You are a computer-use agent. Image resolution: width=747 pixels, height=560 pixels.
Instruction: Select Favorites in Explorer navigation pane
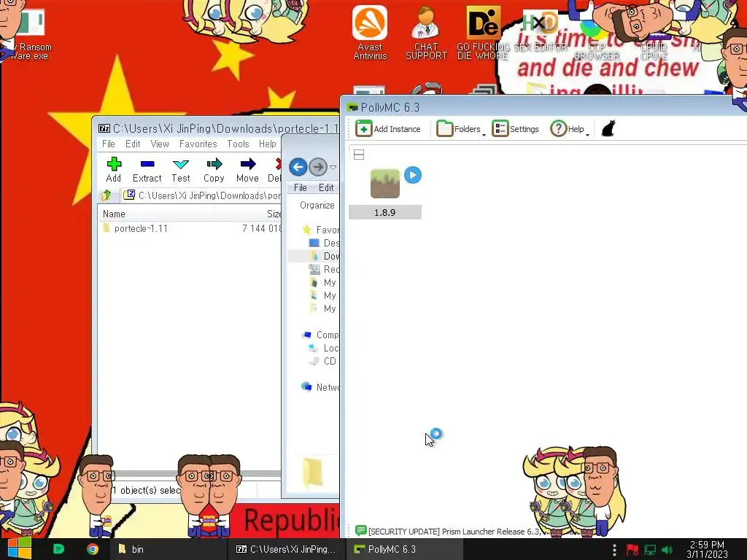point(322,230)
